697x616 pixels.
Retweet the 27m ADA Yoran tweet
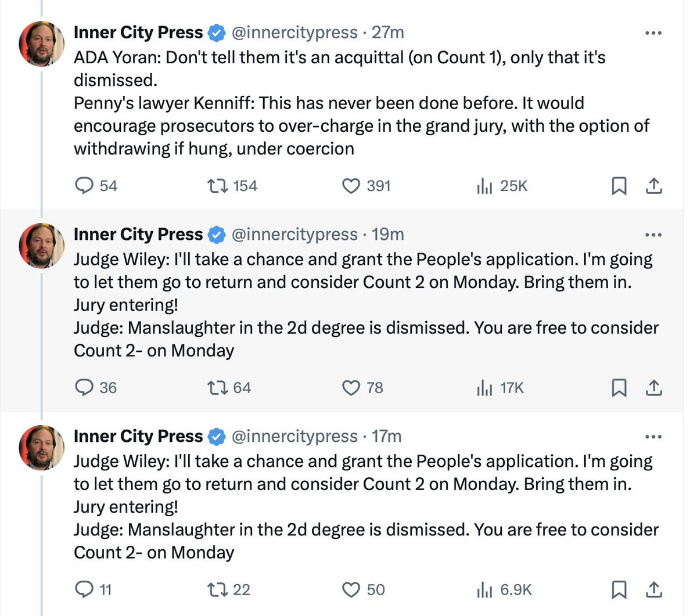(217, 186)
